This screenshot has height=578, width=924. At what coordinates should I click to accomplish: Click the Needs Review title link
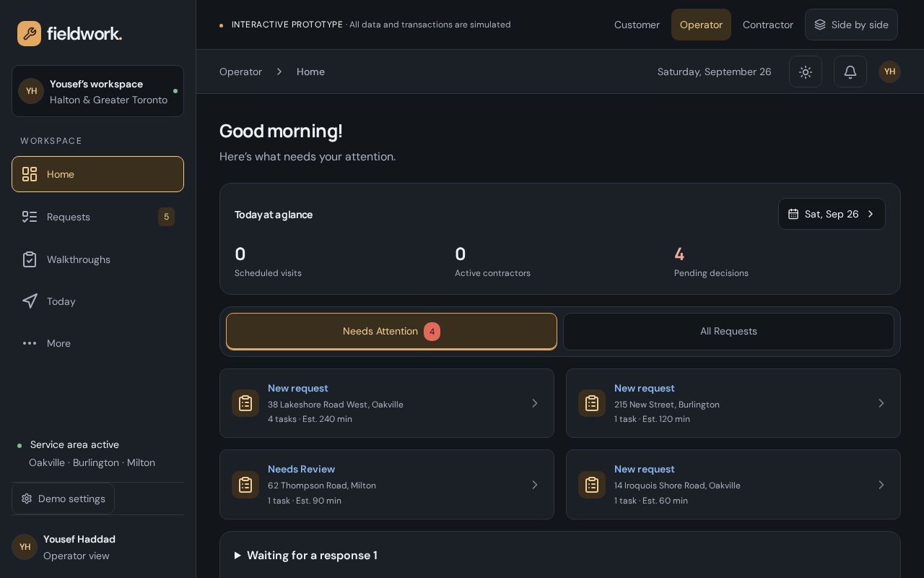[301, 469]
